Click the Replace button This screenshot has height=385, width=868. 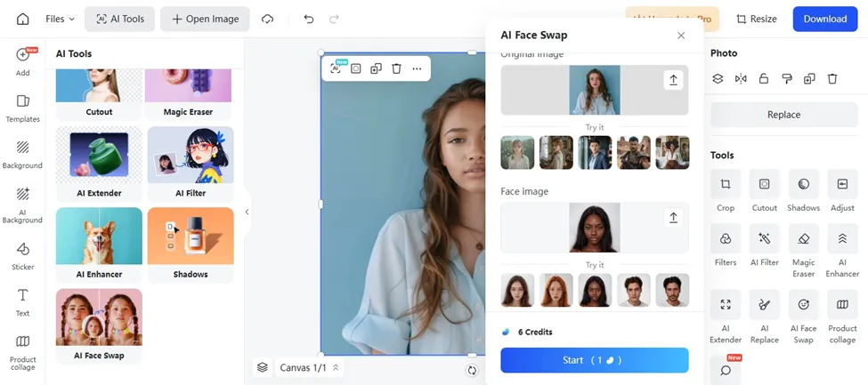783,115
